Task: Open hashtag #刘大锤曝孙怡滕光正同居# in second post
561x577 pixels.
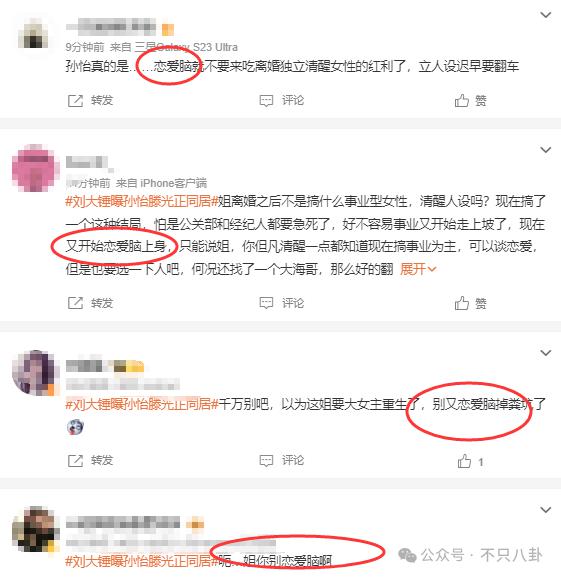Action: pos(142,201)
